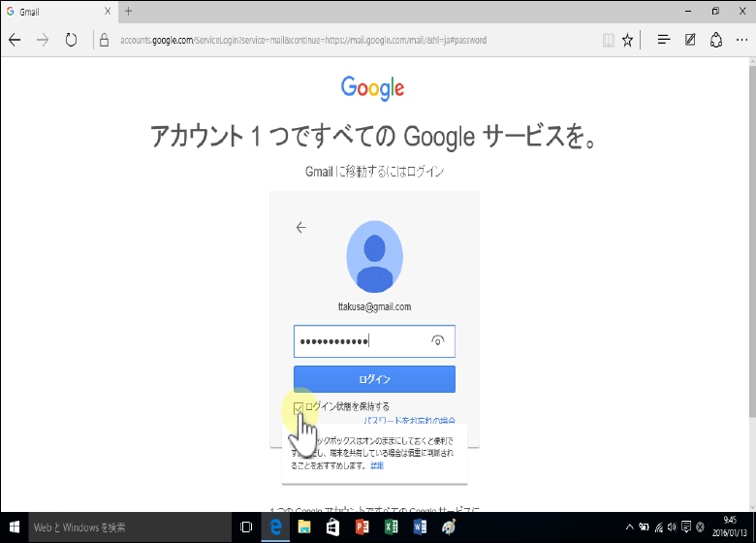Screen dimensions: 756x543
Task: Open the Paint palette app on taskbar
Action: pyautogui.click(x=449, y=527)
